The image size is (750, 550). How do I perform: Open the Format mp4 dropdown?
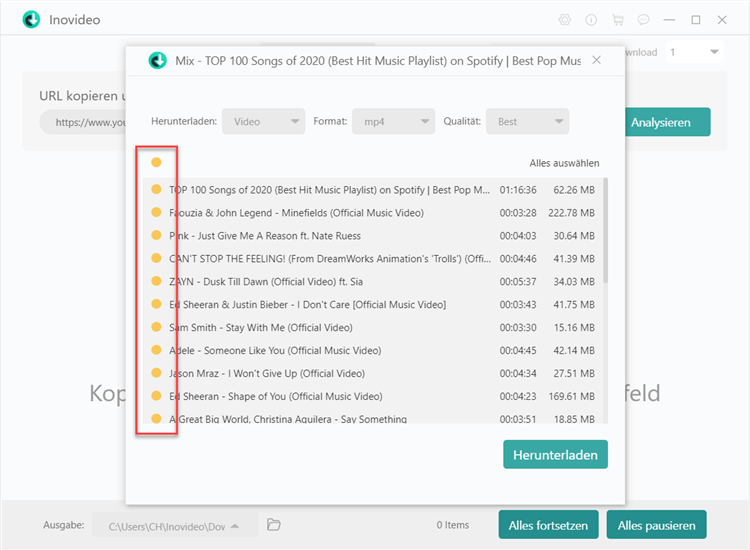[394, 121]
